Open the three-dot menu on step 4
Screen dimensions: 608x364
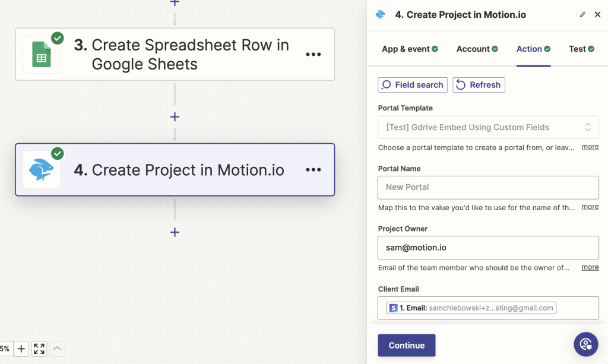pos(313,170)
